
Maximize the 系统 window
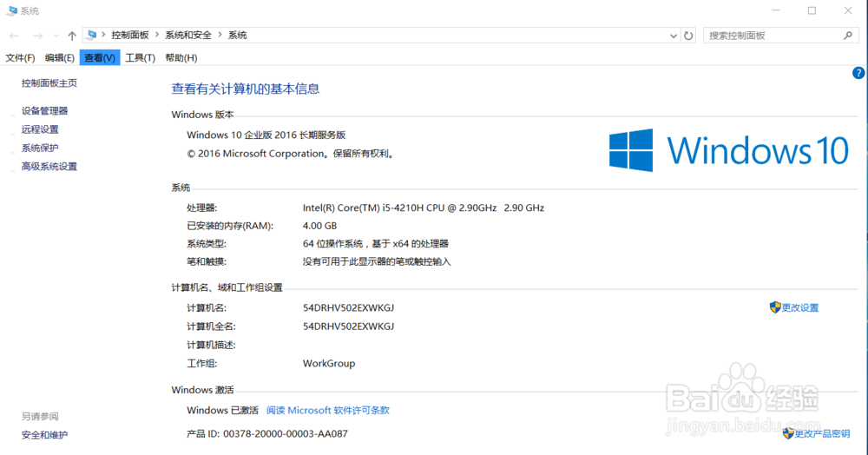tap(812, 10)
